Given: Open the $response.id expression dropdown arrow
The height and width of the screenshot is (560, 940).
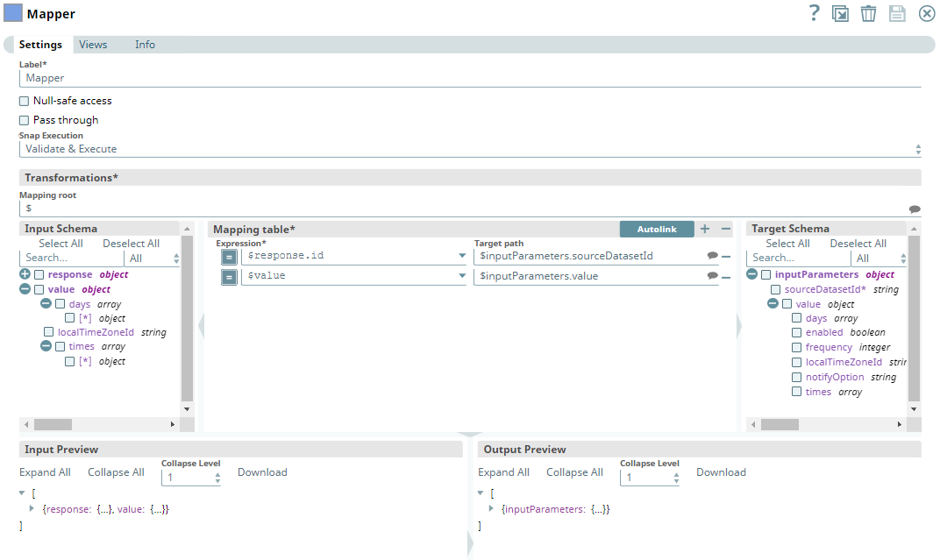Looking at the screenshot, I should [x=462, y=256].
